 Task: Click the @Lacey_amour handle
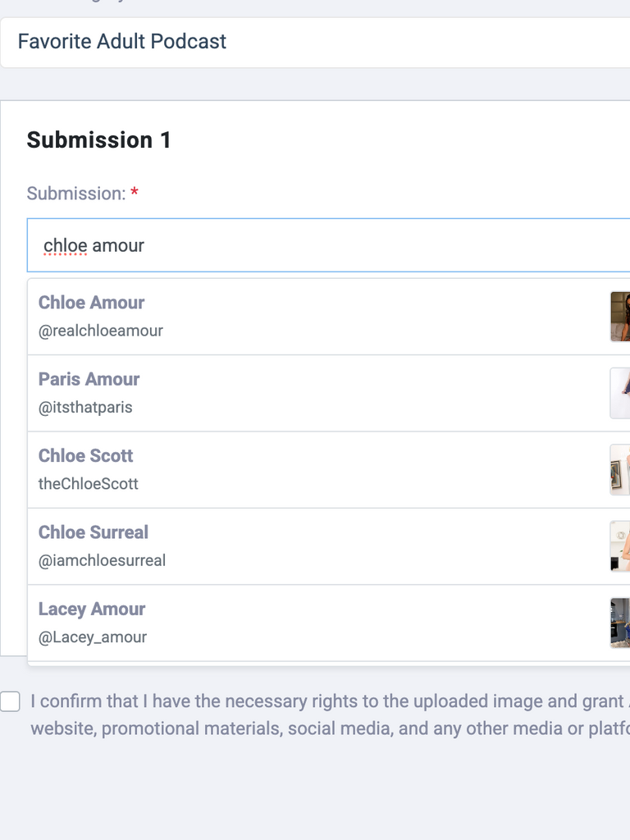pyautogui.click(x=93, y=637)
